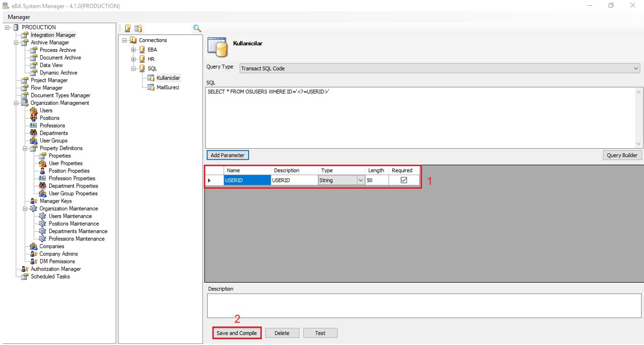Viewport: 644px width, 345px height.
Task: Open Manager Keys icon in tree
Action: coord(33,201)
